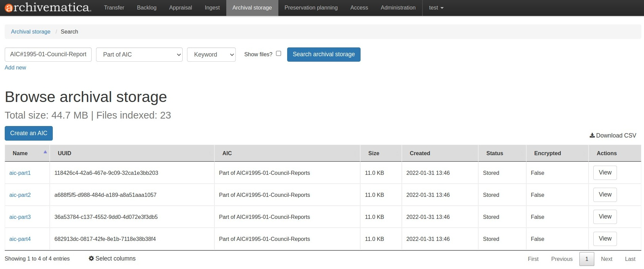
Task: Click the Download CSV icon
Action: [592, 136]
